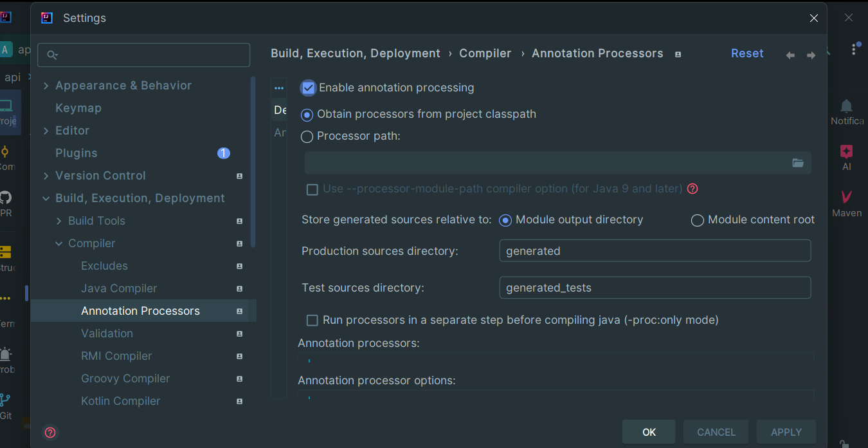The height and width of the screenshot is (448, 868).
Task: Open the AI assistant panel
Action: point(846,157)
